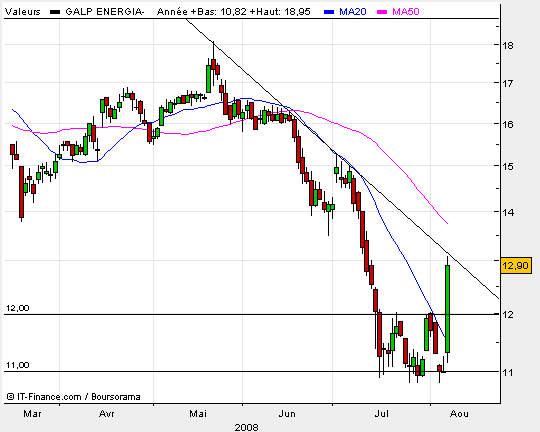Click the 12,00 horizontal line label
This screenshot has width=540, height=432.
tap(18, 308)
